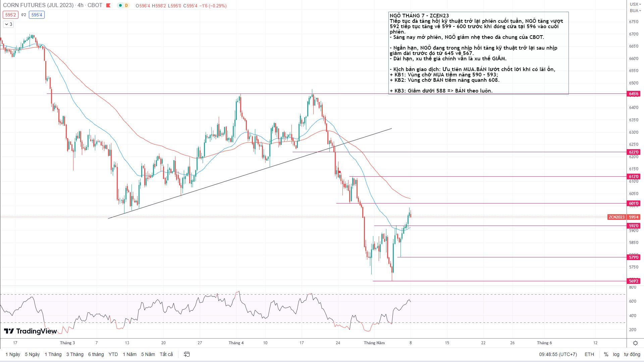Screen dimensions: 644x362
Task: Open the ETH session dropdown
Action: click(x=589, y=354)
